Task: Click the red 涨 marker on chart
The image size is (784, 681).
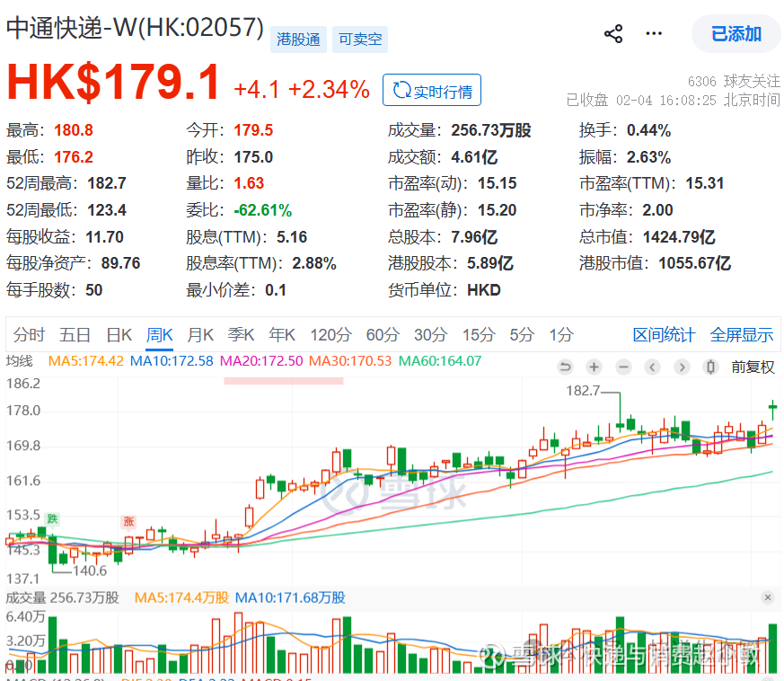Action: click(x=128, y=522)
